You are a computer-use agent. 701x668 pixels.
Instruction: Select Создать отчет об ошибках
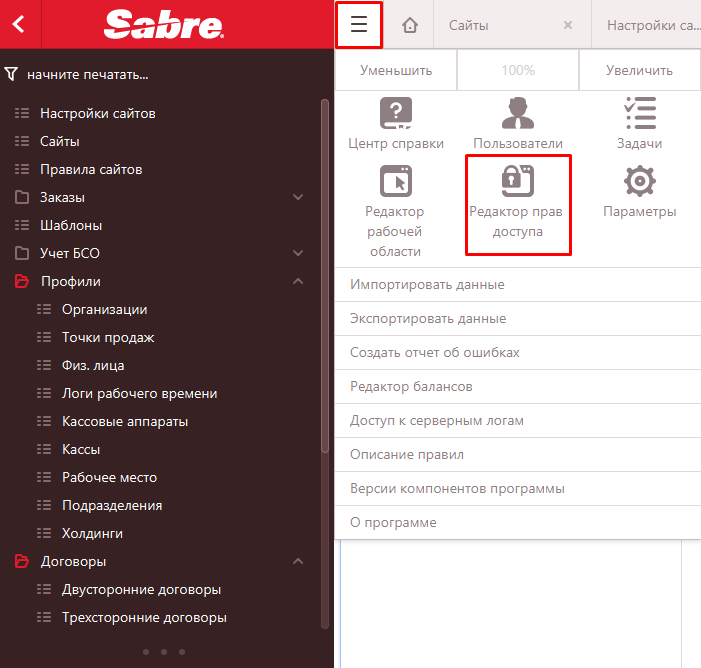click(x=434, y=353)
